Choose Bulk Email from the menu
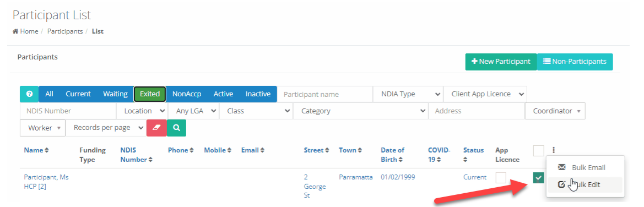 point(585,167)
